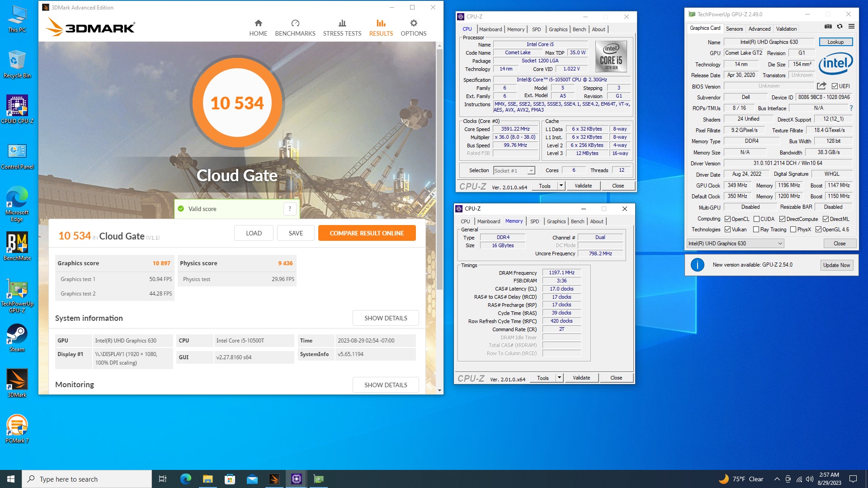Expand Tools dropdown arrow in CPU-Z Memory window

(559, 378)
